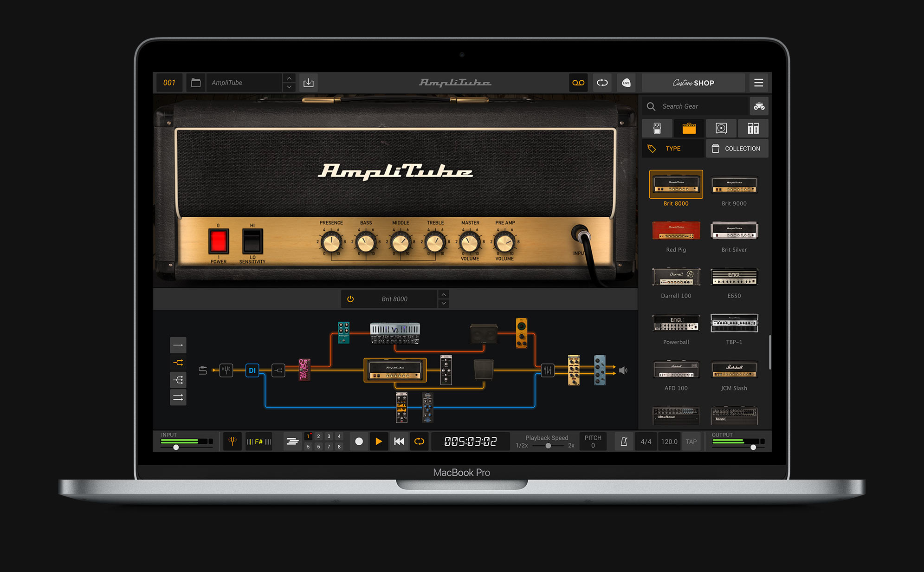
Task: Step to previous preset with up arrow
Action: click(x=289, y=78)
